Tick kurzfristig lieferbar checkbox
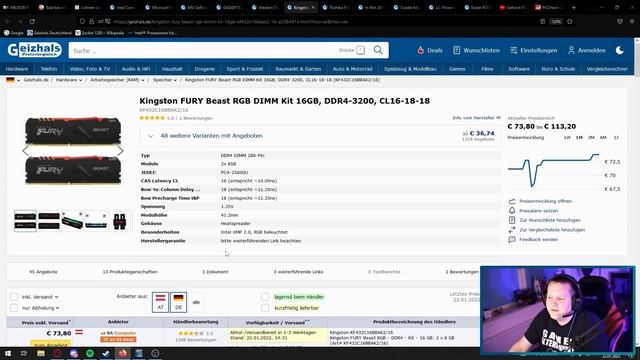The image size is (640, 360). pos(265,308)
